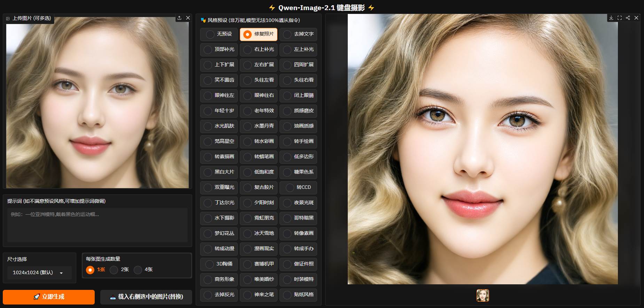Focus the prompt text area
The width and height of the screenshot is (644, 308).
click(97, 225)
